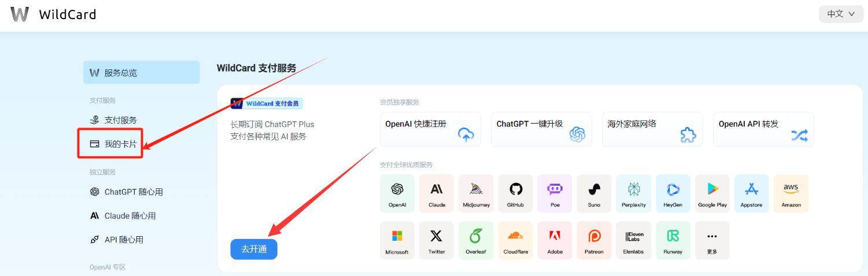Select the Appstore service tile
Image resolution: width=868 pixels, height=276 pixels.
[x=751, y=193]
